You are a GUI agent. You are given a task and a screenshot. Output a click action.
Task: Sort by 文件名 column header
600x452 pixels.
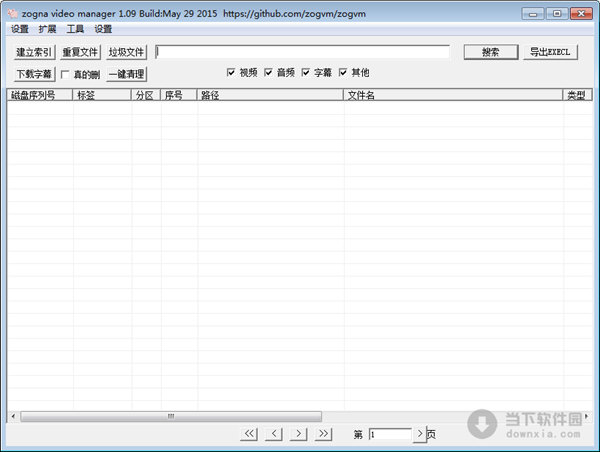453,95
